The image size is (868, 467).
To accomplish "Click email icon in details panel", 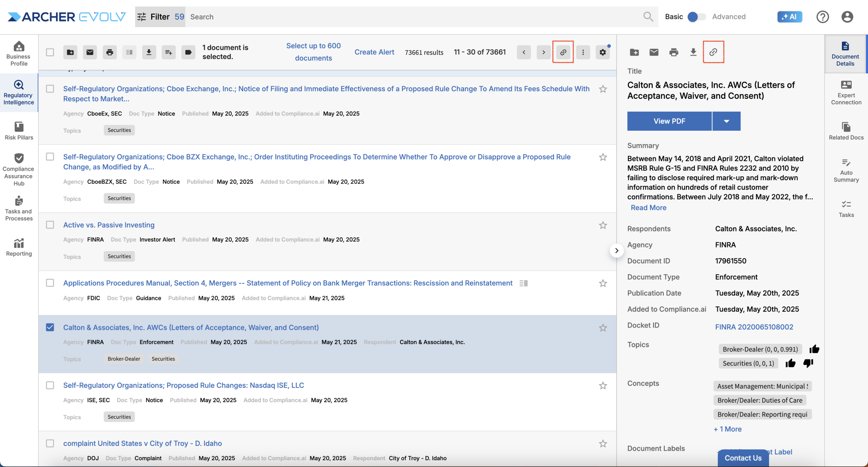I will coord(654,52).
